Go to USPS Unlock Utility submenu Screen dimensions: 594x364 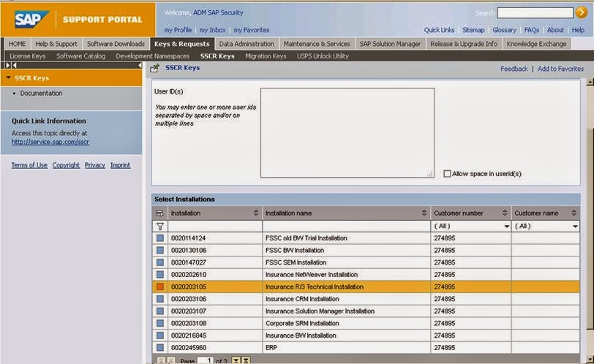coord(323,56)
